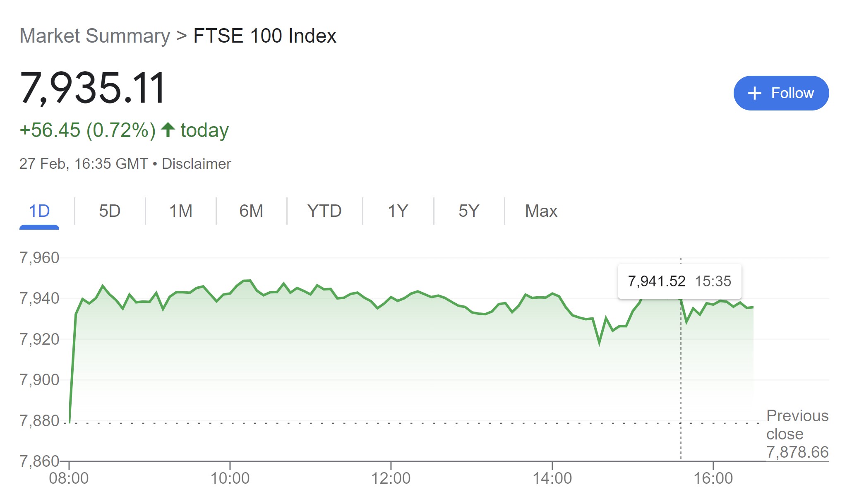
Task: Open the Disclaimer link
Action: tap(196, 164)
